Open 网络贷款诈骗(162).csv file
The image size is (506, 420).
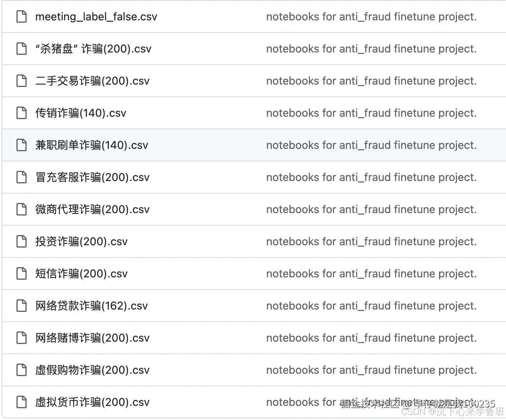click(92, 306)
